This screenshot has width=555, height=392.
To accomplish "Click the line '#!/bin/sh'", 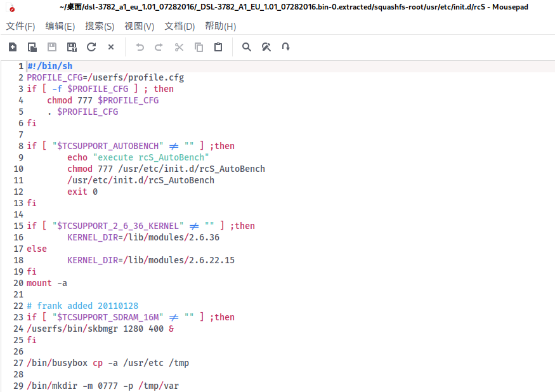I will (x=50, y=66).
